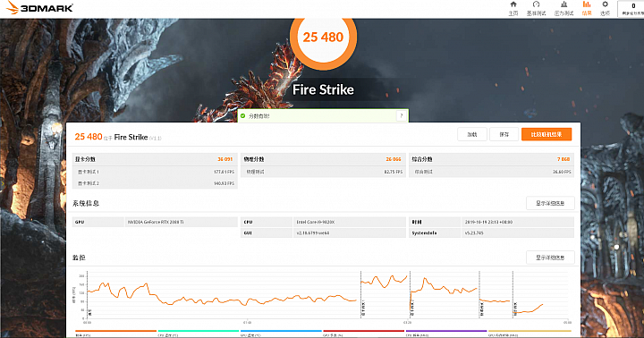Screen dimensions: 644x338
Task: Toggle the blue GPU temperature legend bar
Action: tap(281, 331)
